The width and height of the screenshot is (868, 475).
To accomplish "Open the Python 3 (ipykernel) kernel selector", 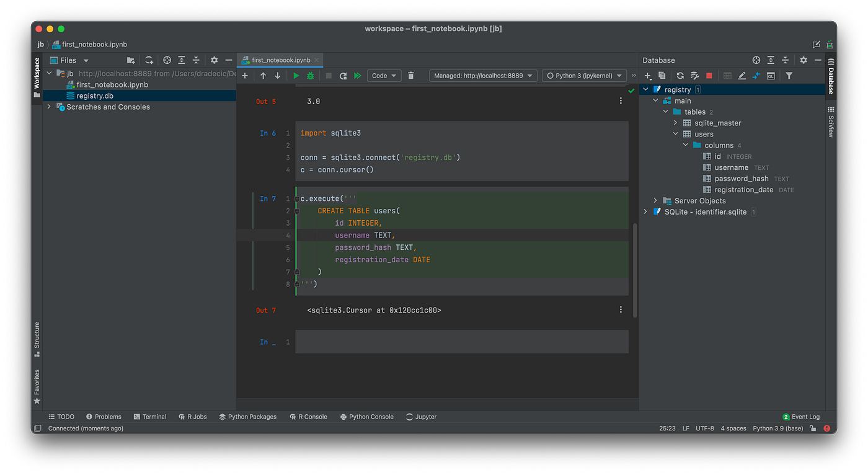I will 583,75.
